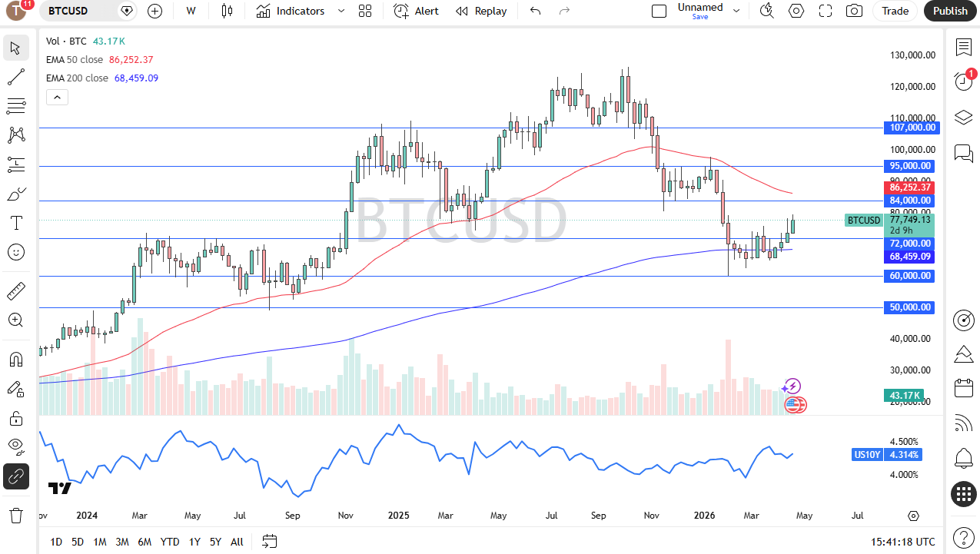Activate the Zoom In tool

coord(16,320)
